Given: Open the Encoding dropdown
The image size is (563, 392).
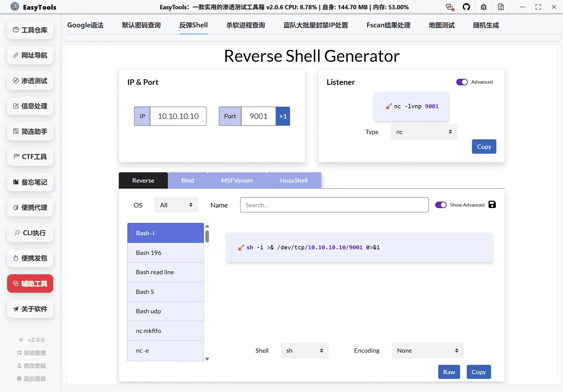Looking at the screenshot, I should [x=427, y=350].
